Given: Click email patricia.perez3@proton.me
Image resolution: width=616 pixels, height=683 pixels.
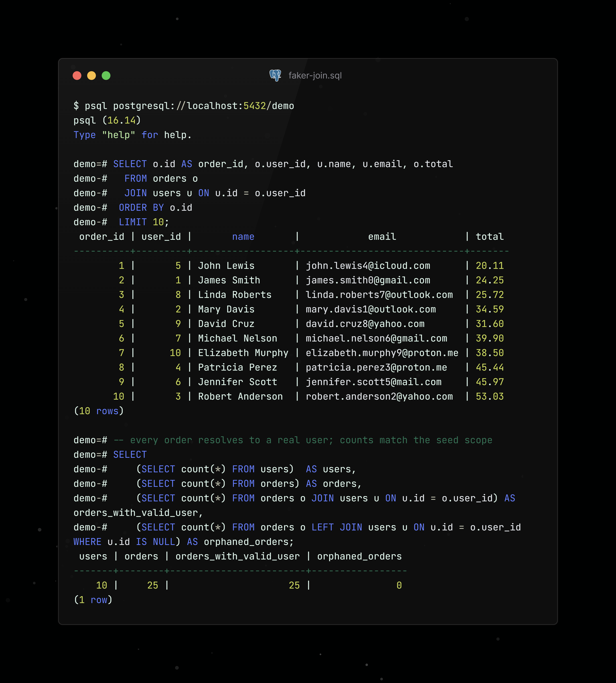Looking at the screenshot, I should 376,367.
